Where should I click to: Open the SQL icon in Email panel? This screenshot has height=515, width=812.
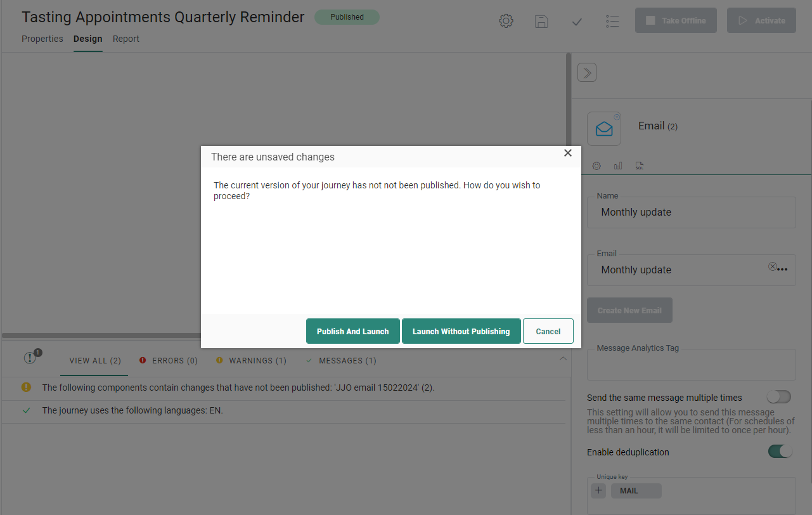click(640, 166)
